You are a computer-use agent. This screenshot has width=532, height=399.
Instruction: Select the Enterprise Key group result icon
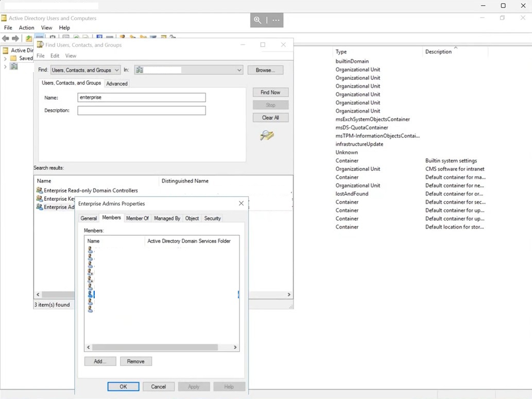(x=40, y=198)
